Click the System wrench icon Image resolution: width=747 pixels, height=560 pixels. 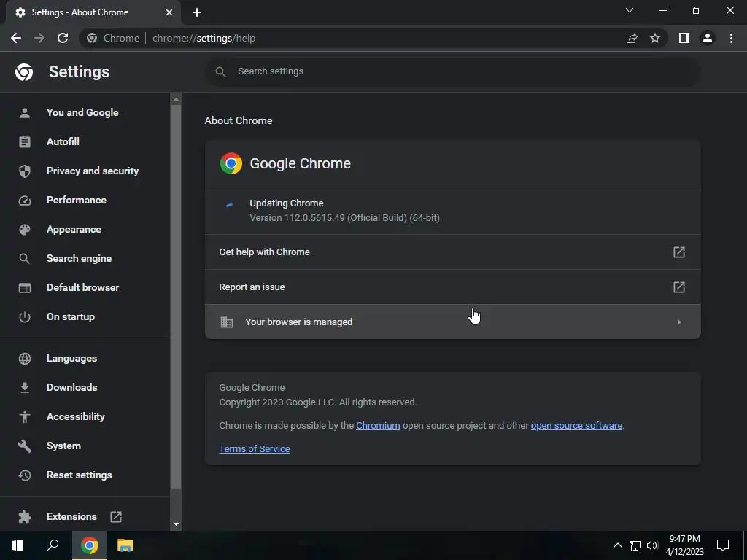pyautogui.click(x=24, y=446)
